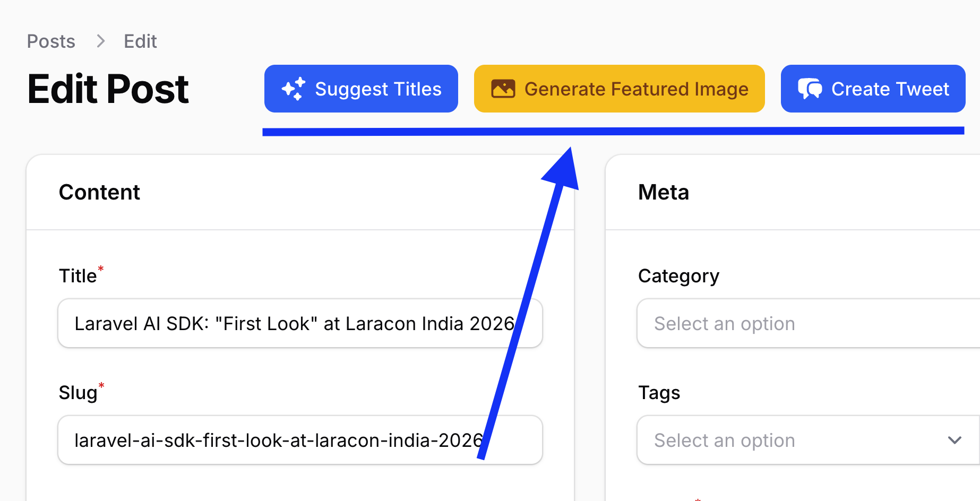Image resolution: width=980 pixels, height=501 pixels.
Task: Select the Content section heading
Action: tap(99, 192)
